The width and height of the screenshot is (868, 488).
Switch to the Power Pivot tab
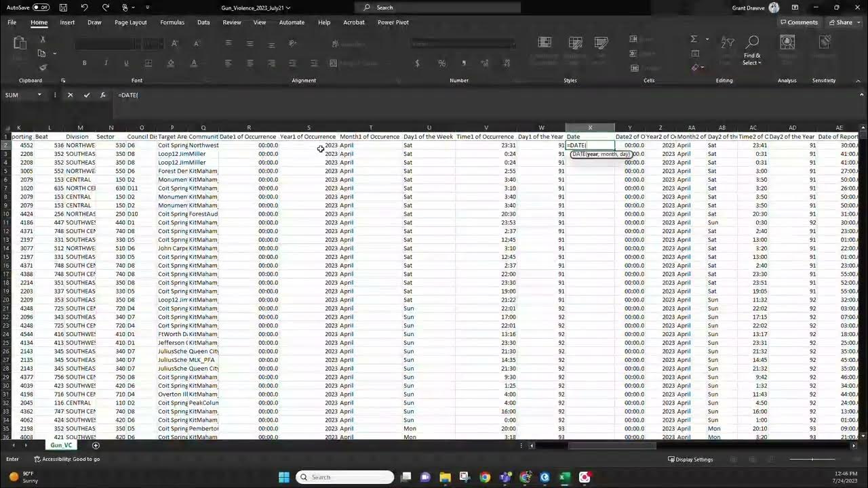[x=393, y=22]
